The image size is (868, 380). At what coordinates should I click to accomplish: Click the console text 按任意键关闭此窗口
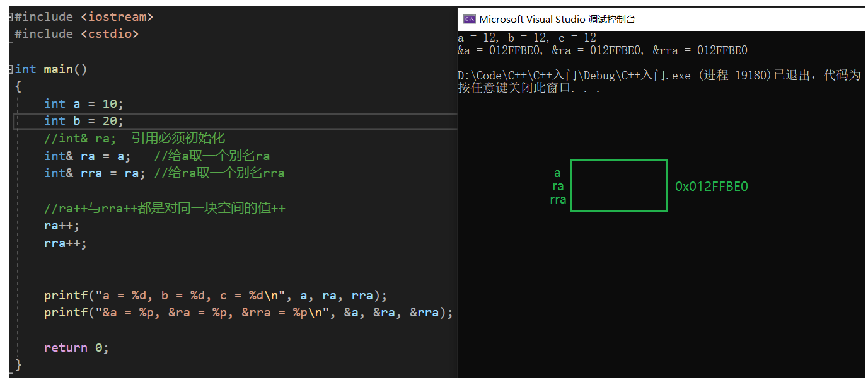click(529, 88)
